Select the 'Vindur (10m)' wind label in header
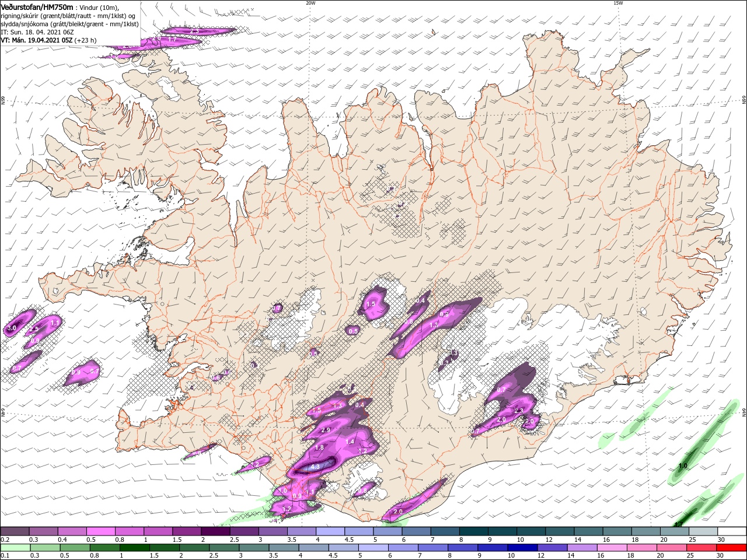Image resolution: width=747 pixels, height=560 pixels. [98, 7]
